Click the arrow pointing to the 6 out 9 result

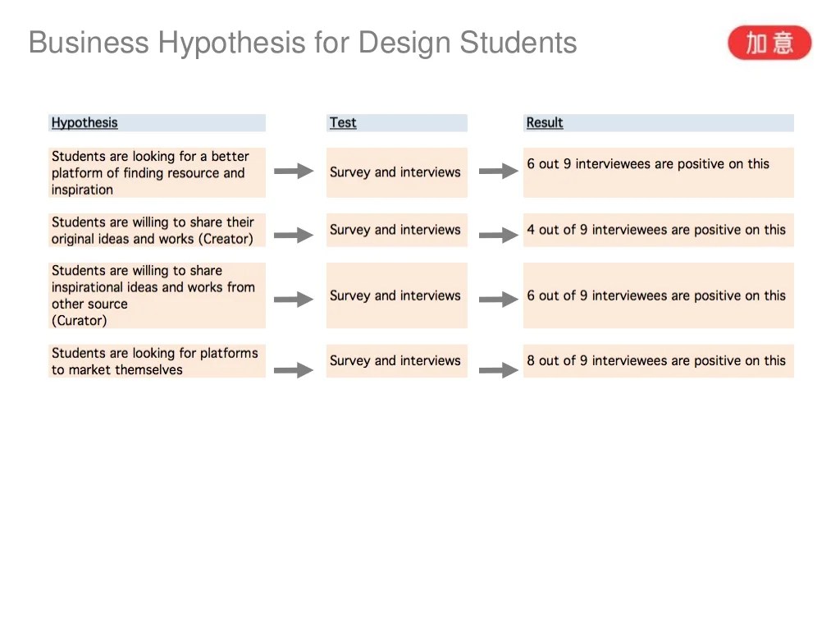pos(498,172)
